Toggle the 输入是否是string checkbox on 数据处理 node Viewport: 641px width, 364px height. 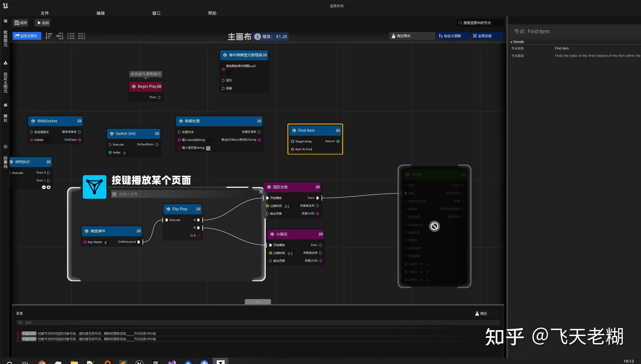pos(208,148)
